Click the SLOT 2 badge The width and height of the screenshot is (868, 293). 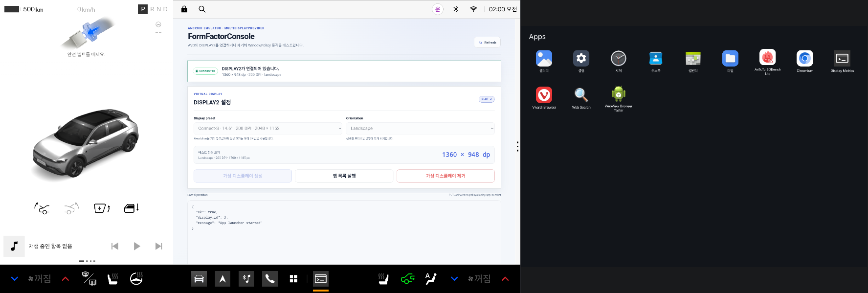pyautogui.click(x=487, y=99)
